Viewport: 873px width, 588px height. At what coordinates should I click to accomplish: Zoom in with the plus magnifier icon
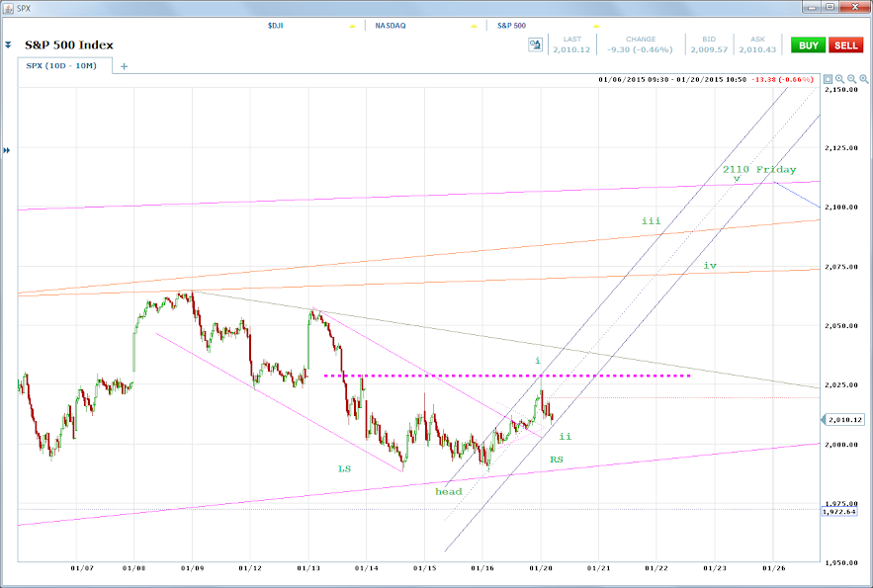click(x=839, y=79)
